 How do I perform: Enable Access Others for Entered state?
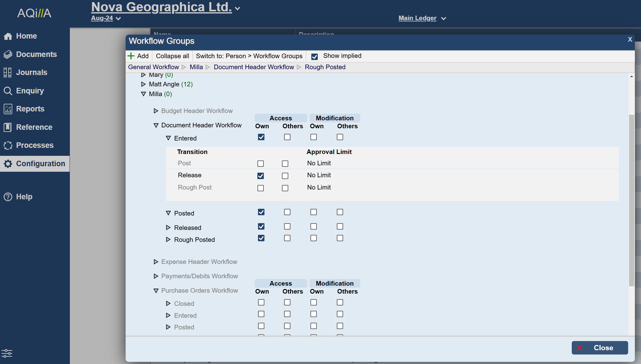[287, 137]
